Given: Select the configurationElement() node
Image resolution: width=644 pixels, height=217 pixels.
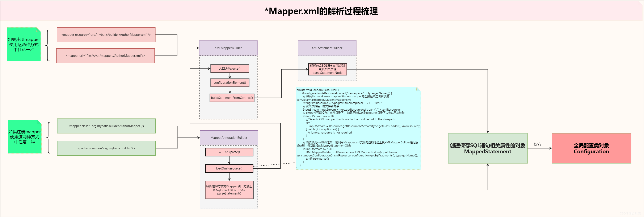Looking at the screenshot, I should (x=230, y=83).
